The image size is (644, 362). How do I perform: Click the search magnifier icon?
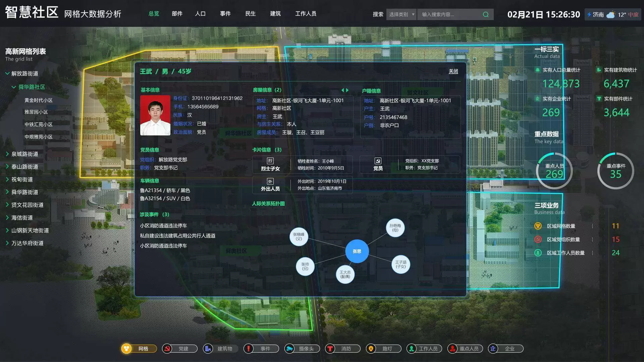(x=485, y=14)
